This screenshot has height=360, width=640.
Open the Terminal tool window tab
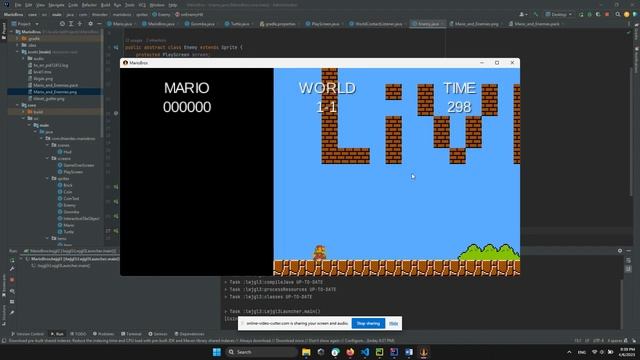point(131,334)
